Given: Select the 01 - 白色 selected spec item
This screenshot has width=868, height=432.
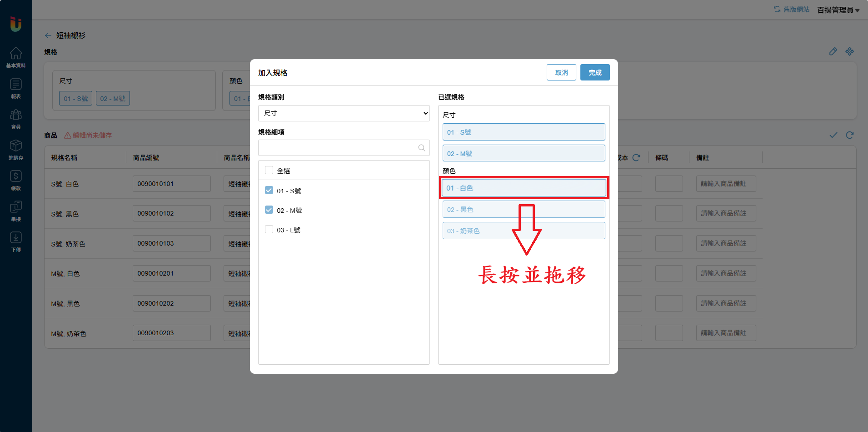Looking at the screenshot, I should click(x=524, y=188).
